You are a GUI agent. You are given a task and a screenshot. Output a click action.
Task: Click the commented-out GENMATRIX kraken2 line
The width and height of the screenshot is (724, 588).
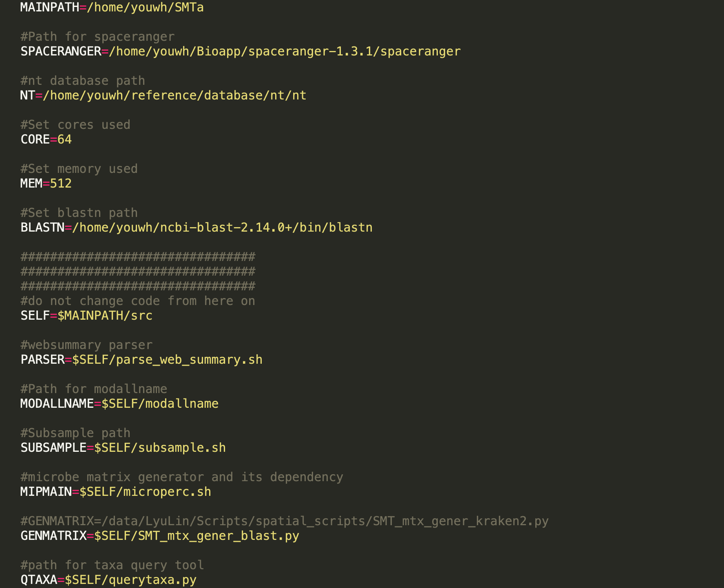tap(285, 521)
